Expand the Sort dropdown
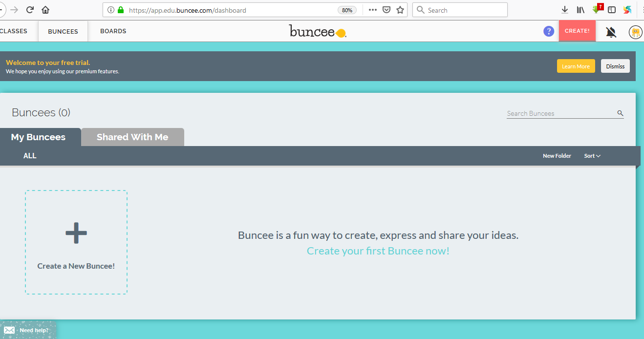Image resolution: width=644 pixels, height=339 pixels. click(x=592, y=155)
